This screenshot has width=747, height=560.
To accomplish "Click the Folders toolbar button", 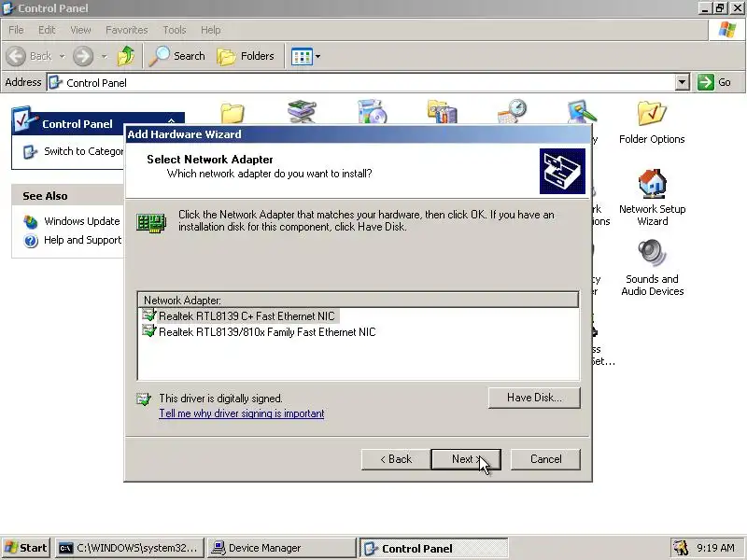I will click(x=246, y=56).
